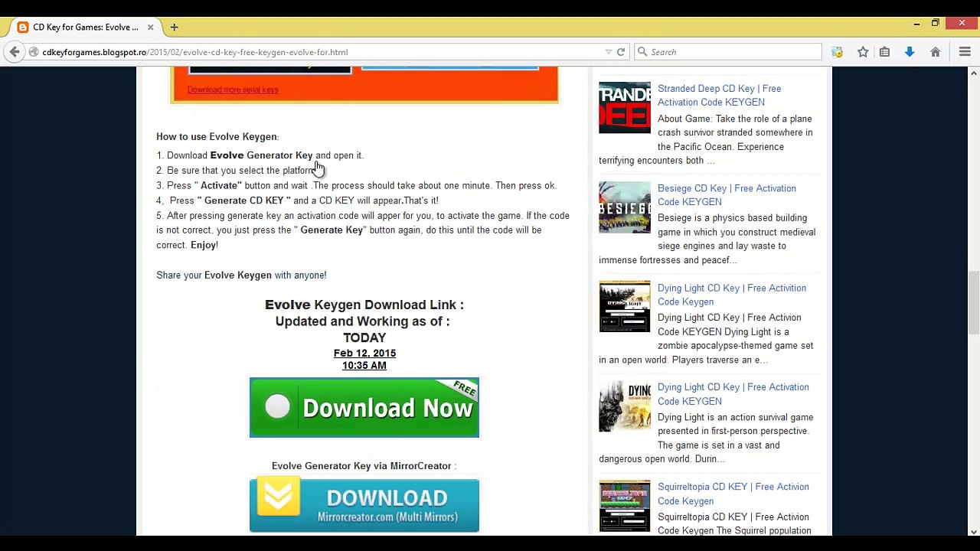Click the 10:35 AM time text

tap(364, 366)
